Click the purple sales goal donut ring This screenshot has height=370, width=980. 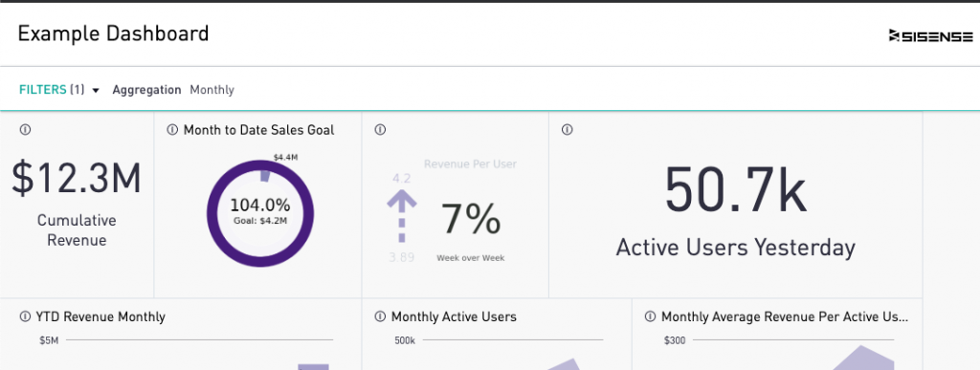coord(260,213)
